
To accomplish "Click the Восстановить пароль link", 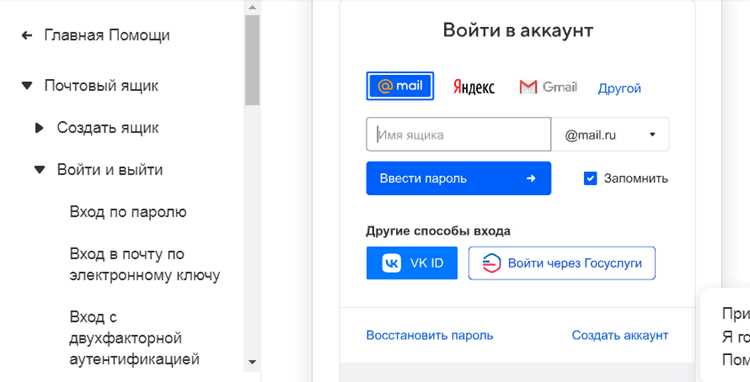I will [430, 336].
